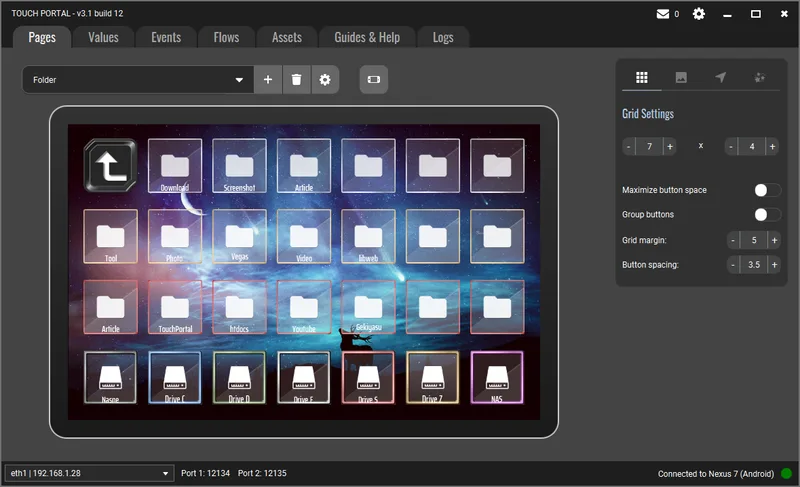
Task: Switch to the Events tab
Action: pos(166,37)
